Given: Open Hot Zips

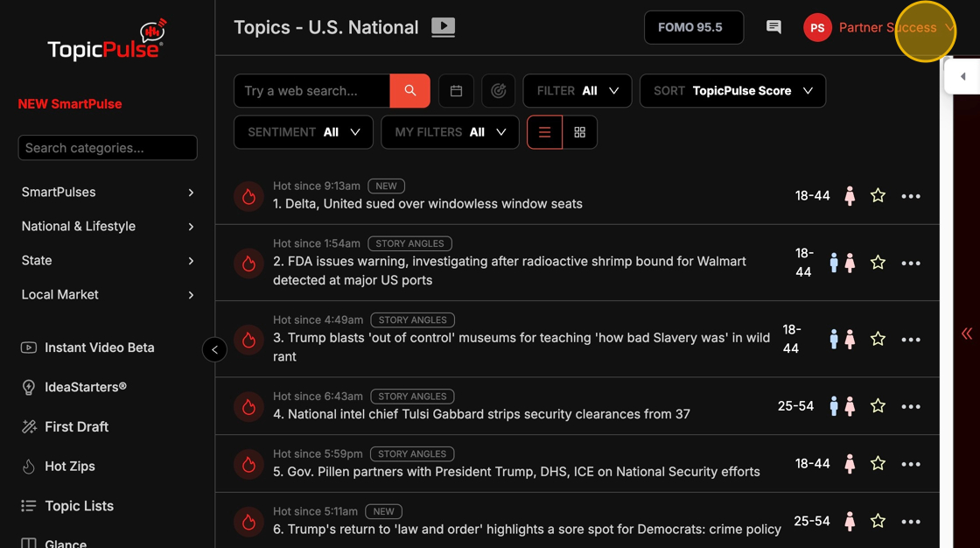Looking at the screenshot, I should pyautogui.click(x=58, y=466).
